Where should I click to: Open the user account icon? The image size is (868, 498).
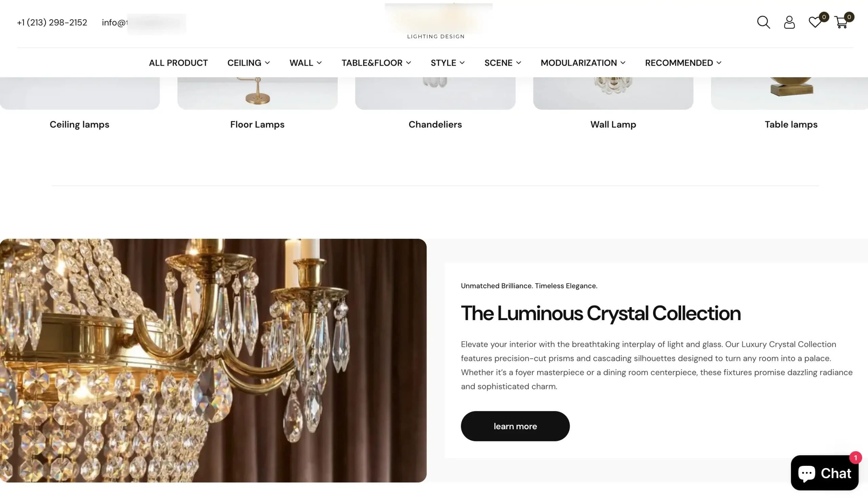(789, 22)
